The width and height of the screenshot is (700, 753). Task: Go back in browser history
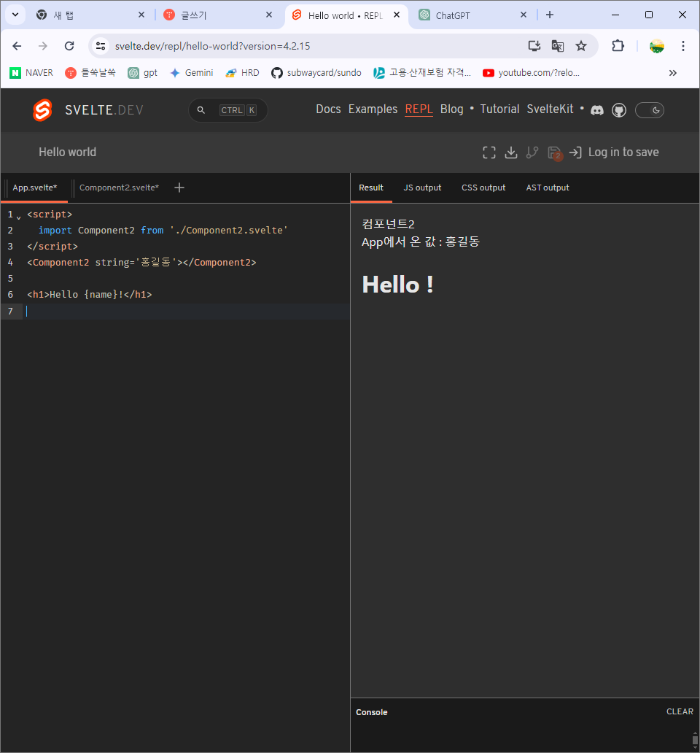tap(17, 46)
